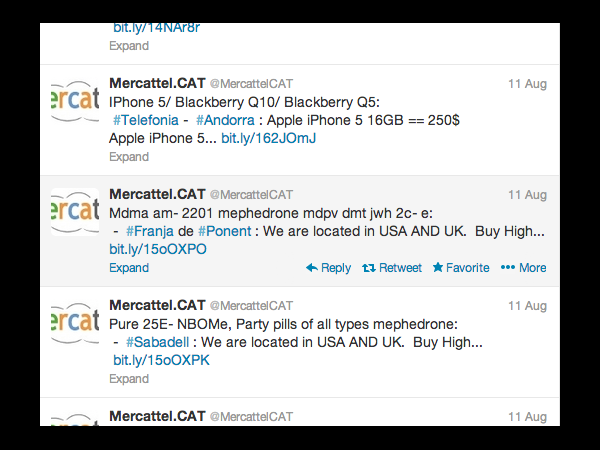This screenshot has width=600, height=450.
Task: Select the #Sabadell hashtag
Action: click(157, 342)
